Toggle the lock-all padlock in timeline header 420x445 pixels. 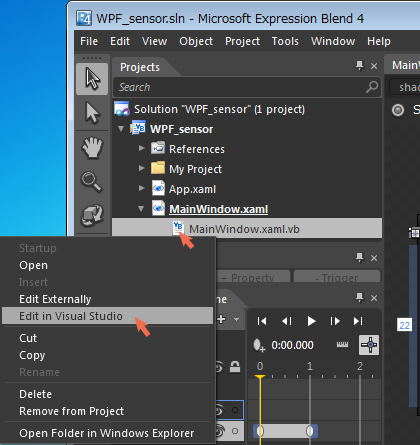point(235,367)
